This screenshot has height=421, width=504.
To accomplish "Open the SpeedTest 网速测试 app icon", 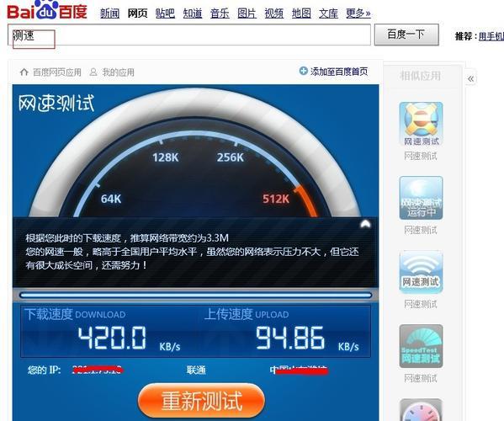I will [421, 346].
